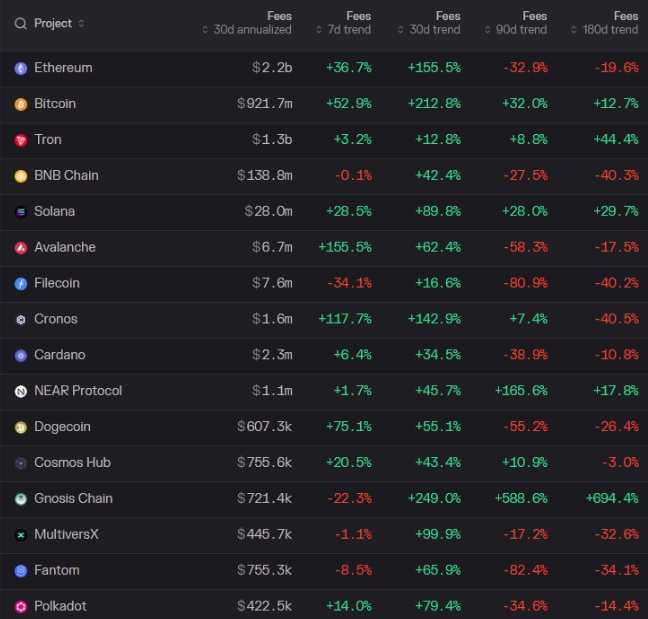Open the Gnosis Chain project link
The image size is (648, 619).
pos(73,498)
